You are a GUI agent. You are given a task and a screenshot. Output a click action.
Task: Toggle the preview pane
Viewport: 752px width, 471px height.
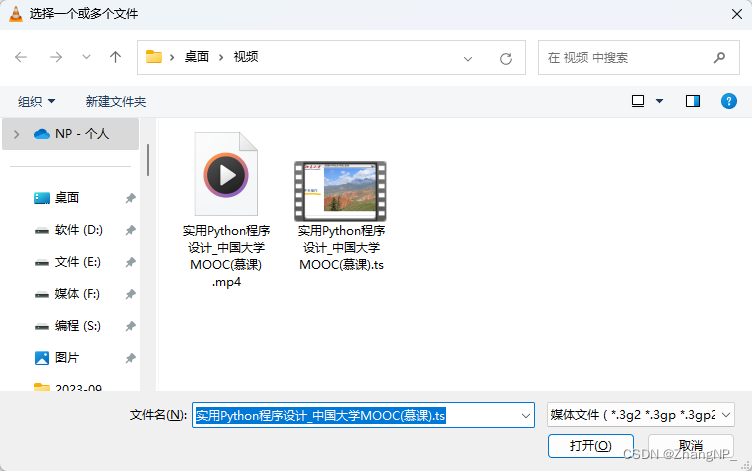(x=693, y=101)
